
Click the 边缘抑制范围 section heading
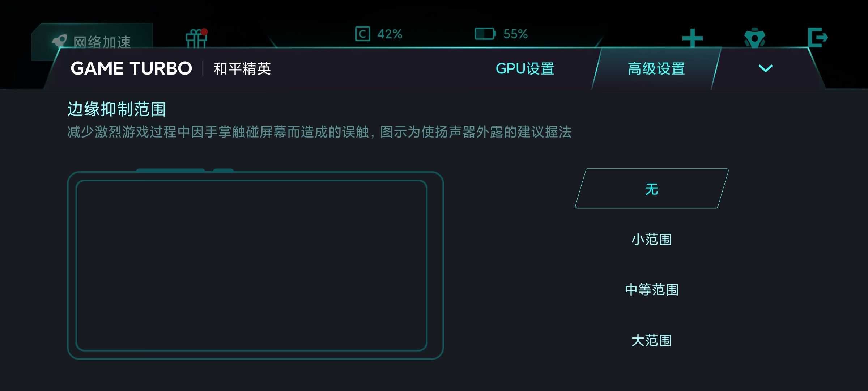(117, 109)
